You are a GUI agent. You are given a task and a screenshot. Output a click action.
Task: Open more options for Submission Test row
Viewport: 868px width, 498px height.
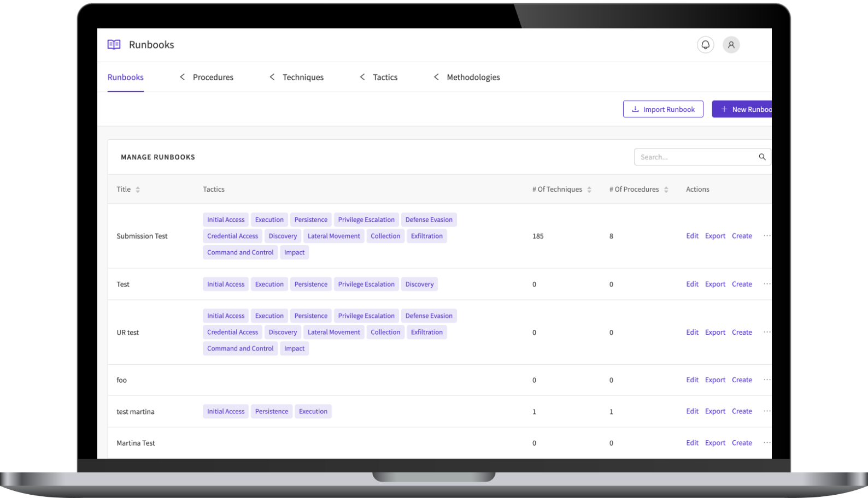pos(767,236)
